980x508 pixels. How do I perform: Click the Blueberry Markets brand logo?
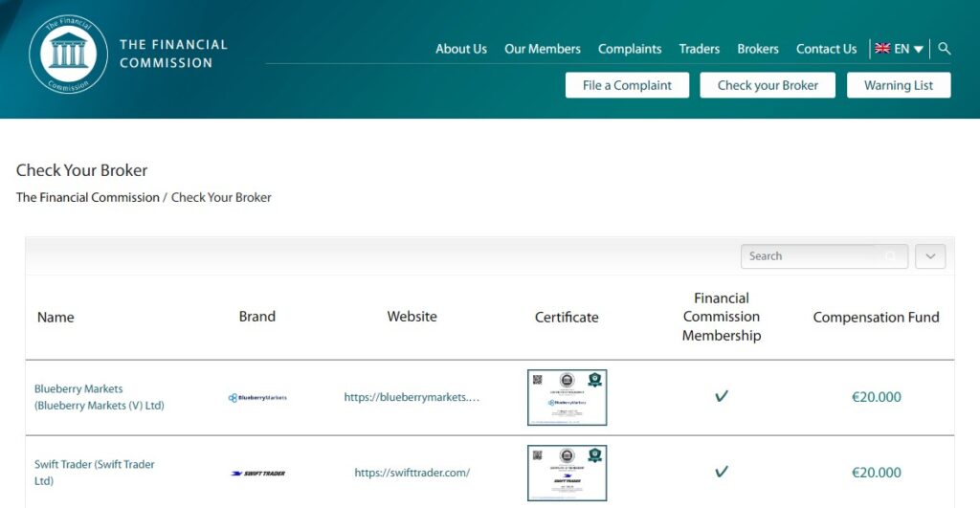coord(257,397)
